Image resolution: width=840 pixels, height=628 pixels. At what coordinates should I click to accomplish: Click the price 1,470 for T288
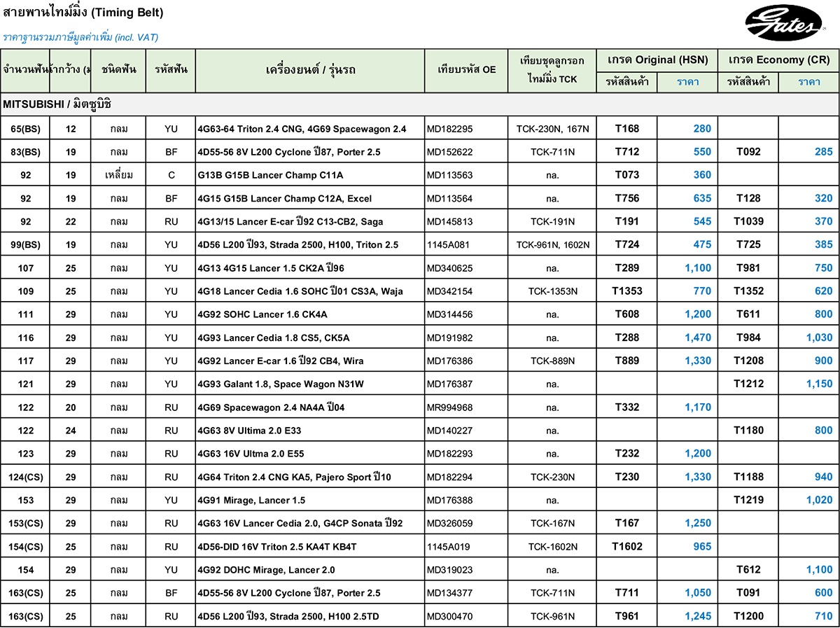pyautogui.click(x=698, y=337)
